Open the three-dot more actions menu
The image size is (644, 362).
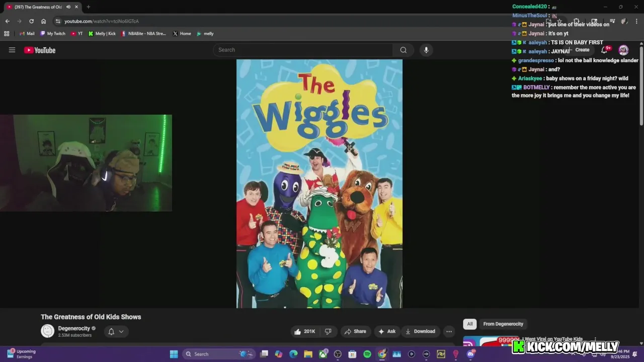[x=449, y=331]
